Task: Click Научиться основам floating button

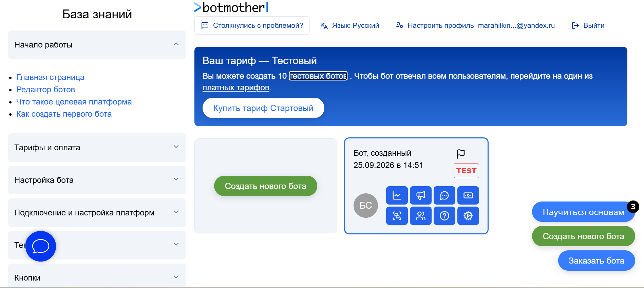Action: (583, 212)
